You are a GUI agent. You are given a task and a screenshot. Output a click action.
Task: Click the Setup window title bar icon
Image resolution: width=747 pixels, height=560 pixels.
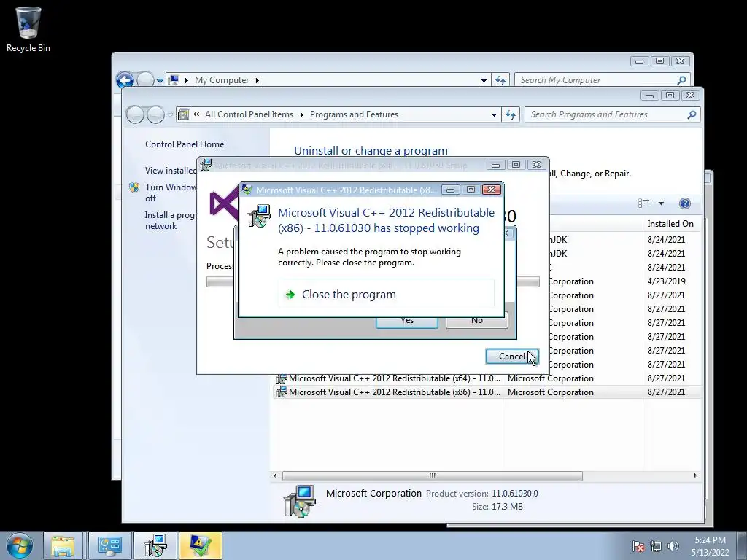[x=206, y=165]
